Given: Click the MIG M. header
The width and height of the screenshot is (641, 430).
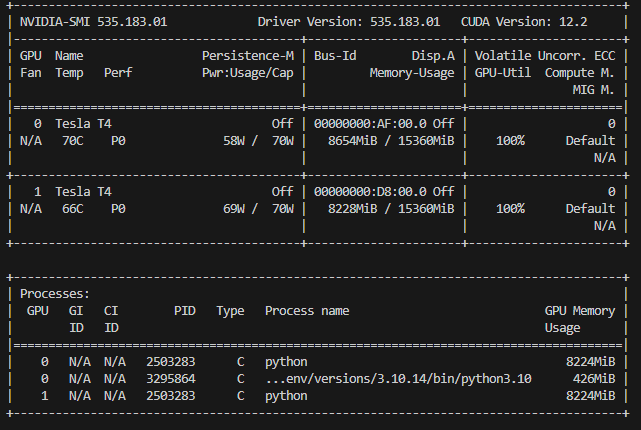Looking at the screenshot, I should click(x=594, y=90).
